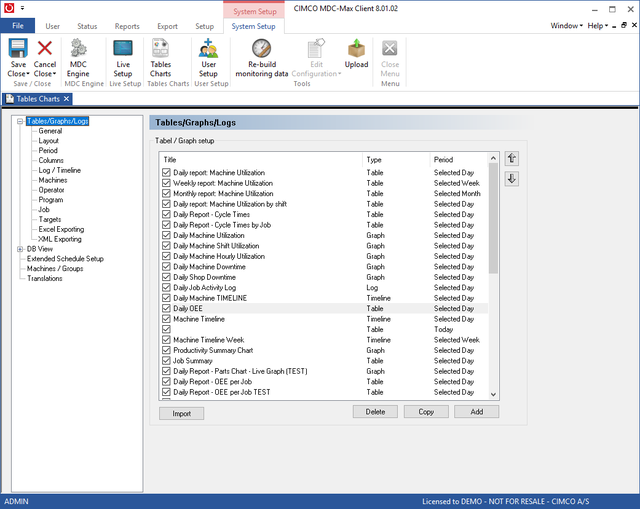Sort list by the Period column header
The width and height of the screenshot is (640, 509).
(459, 160)
